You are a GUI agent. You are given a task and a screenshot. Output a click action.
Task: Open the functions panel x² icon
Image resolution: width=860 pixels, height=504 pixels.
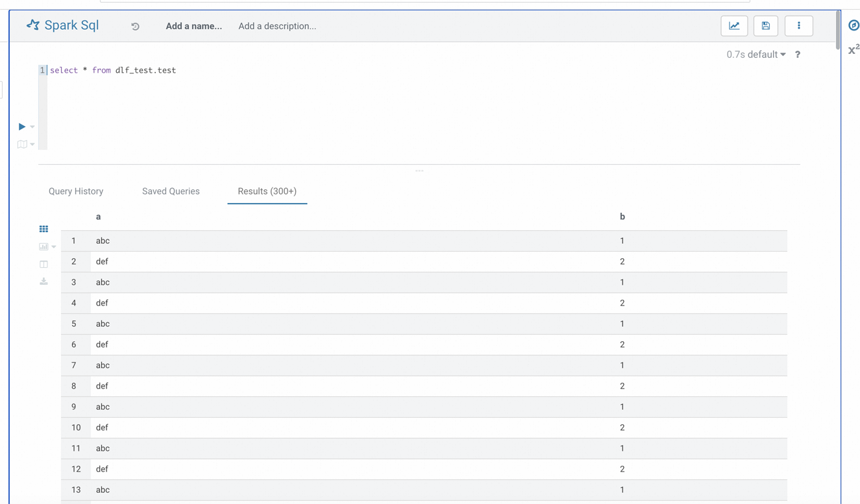coord(852,49)
